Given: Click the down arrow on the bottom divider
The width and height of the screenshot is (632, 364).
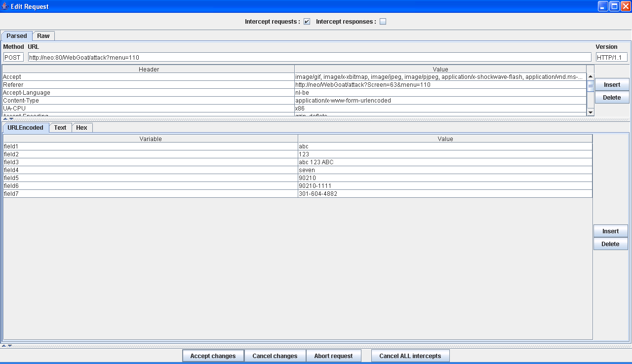Looking at the screenshot, I should pyautogui.click(x=9, y=346).
